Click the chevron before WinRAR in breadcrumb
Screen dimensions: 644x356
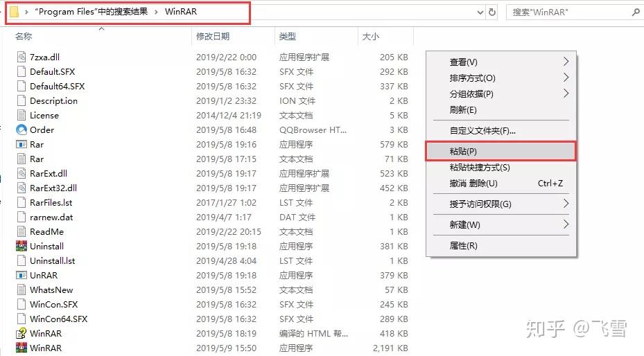coord(157,12)
